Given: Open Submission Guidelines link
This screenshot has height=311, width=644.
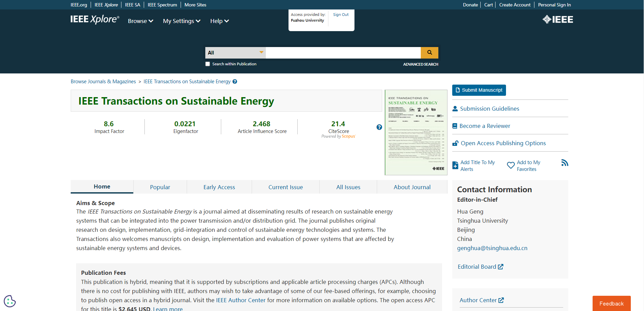Looking at the screenshot, I should pyautogui.click(x=486, y=109).
